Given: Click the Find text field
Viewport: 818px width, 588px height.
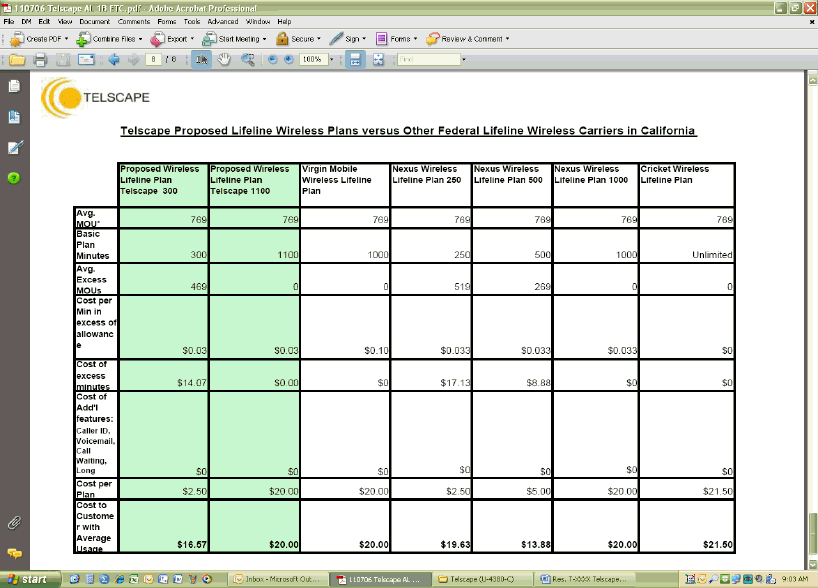Looking at the screenshot, I should (x=429, y=59).
